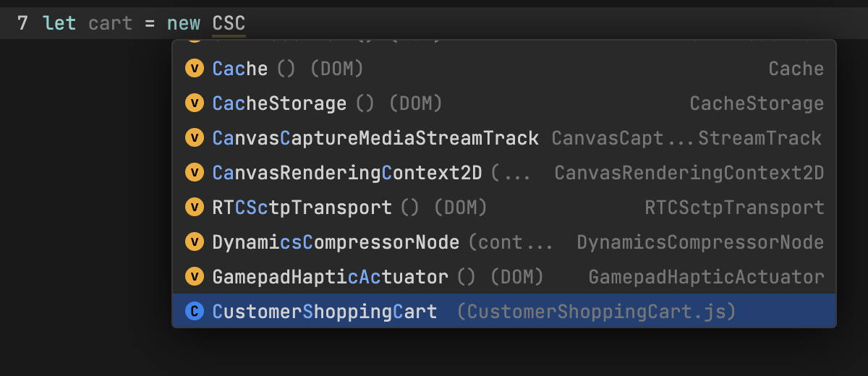The width and height of the screenshot is (868, 376).
Task: Select the GamepadHapticActuator suggestion
Action: [330, 277]
